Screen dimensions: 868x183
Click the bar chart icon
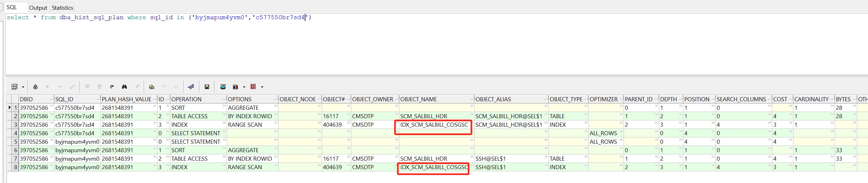coord(236,87)
